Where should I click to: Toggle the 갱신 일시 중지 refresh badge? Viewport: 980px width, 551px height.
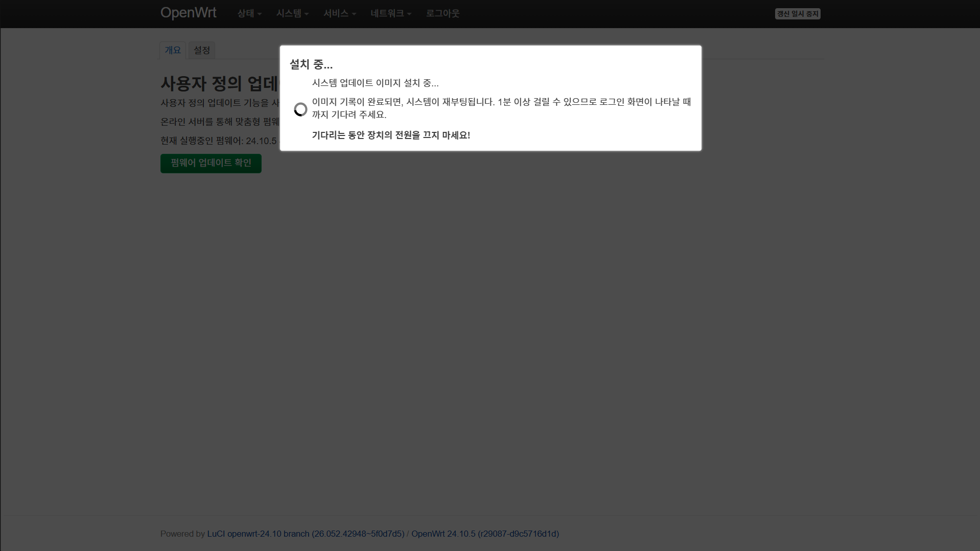pos(797,14)
